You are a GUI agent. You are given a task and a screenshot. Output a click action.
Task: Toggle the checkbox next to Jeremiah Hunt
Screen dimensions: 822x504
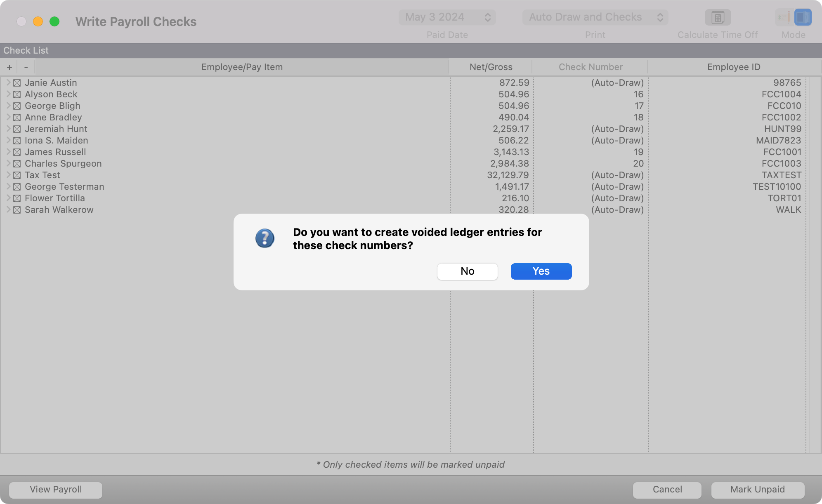coord(17,129)
